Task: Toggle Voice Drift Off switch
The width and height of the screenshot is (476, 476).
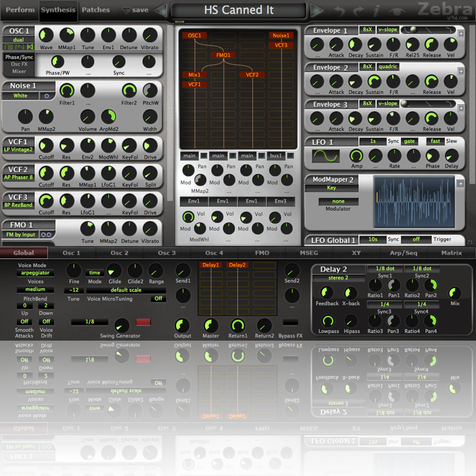Action: pyautogui.click(x=46, y=321)
